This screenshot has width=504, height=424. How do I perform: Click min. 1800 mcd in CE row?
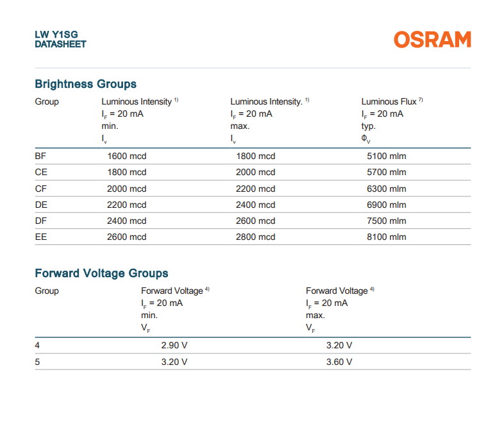point(127,173)
